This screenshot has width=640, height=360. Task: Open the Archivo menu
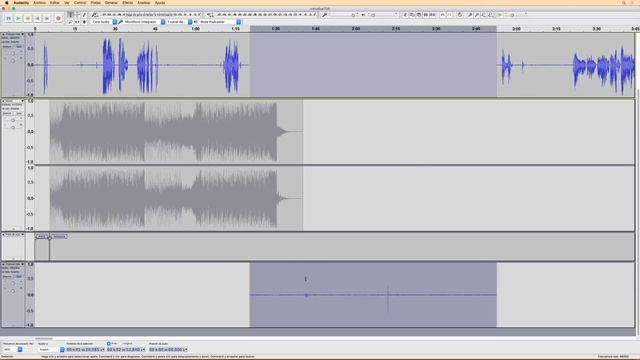[x=40, y=2]
